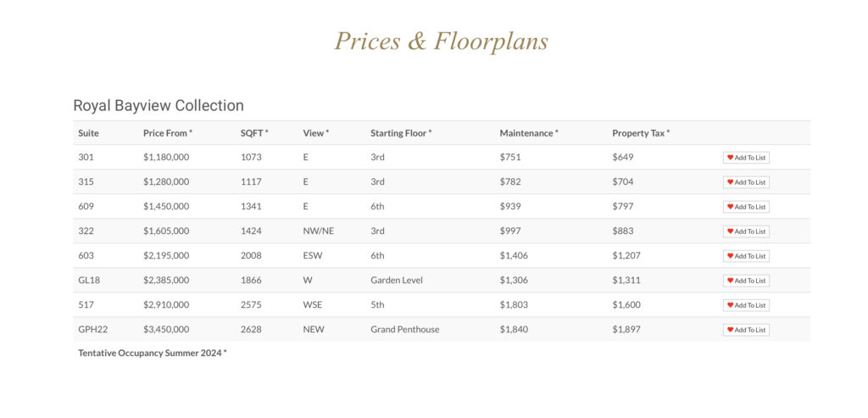Add suite 315 to list
The image size is (868, 418).
(x=746, y=182)
